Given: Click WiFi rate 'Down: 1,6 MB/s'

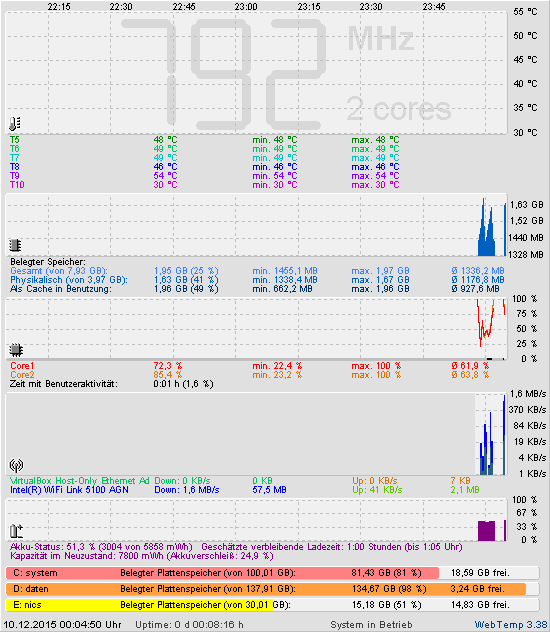Looking at the screenshot, I should click(187, 490).
